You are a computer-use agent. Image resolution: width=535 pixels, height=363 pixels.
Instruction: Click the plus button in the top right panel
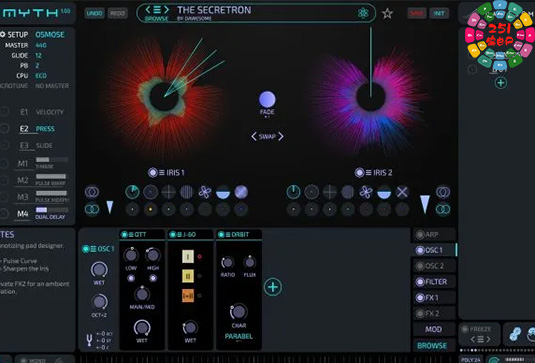tap(501, 83)
